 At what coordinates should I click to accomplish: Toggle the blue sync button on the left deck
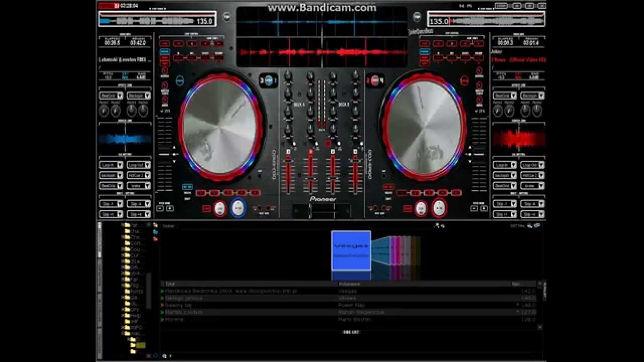(x=187, y=187)
